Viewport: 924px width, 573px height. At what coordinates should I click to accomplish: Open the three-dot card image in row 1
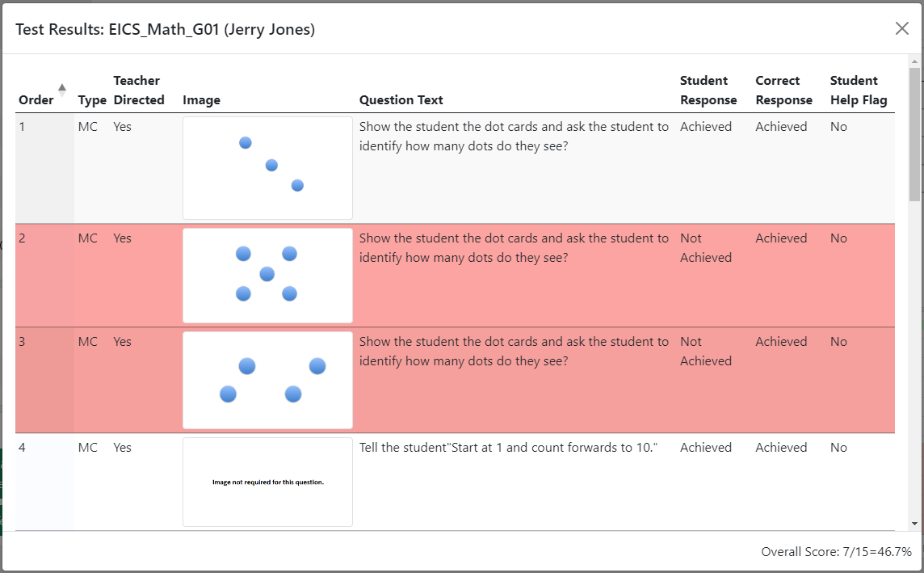[267, 168]
